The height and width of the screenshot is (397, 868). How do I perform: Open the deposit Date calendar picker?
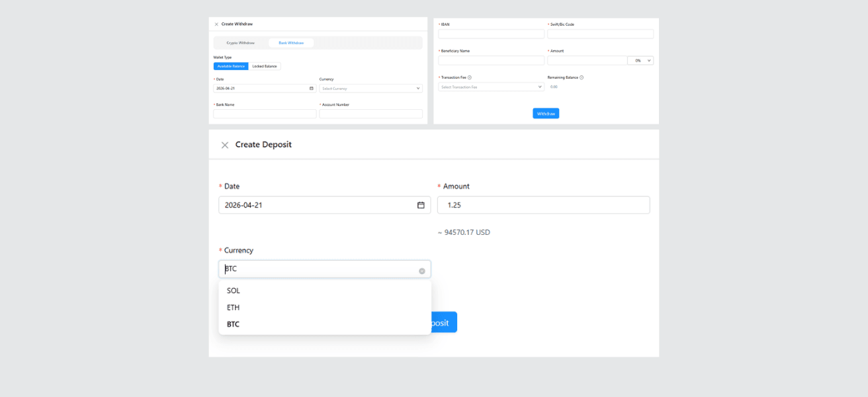(419, 204)
